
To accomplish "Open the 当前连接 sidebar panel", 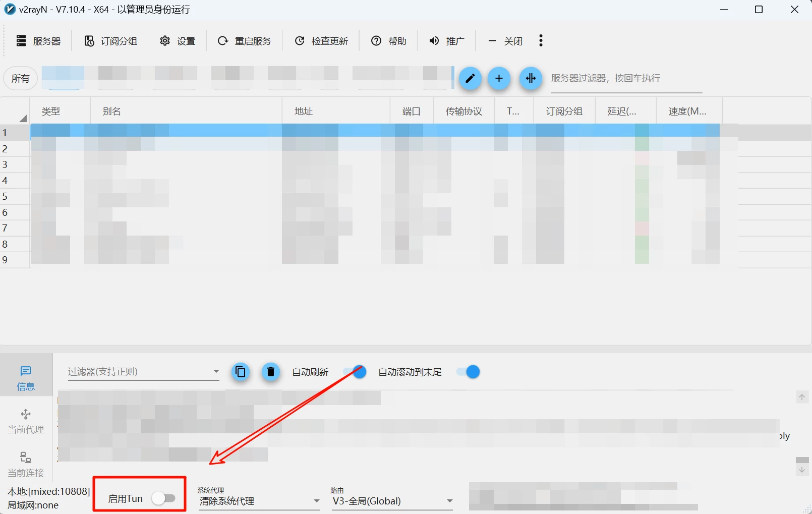I will (26, 465).
